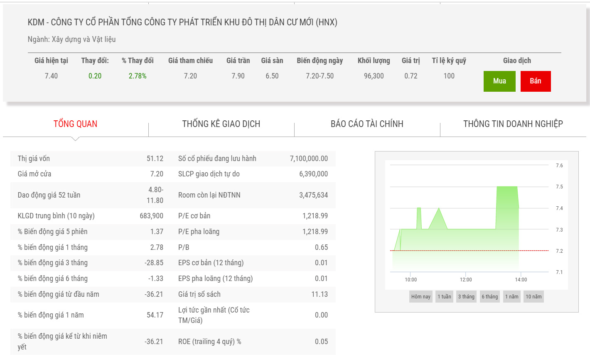590x364 pixels.
Task: Click the Ngành Xây dựng và Vật liệu text
Action: tap(71, 39)
